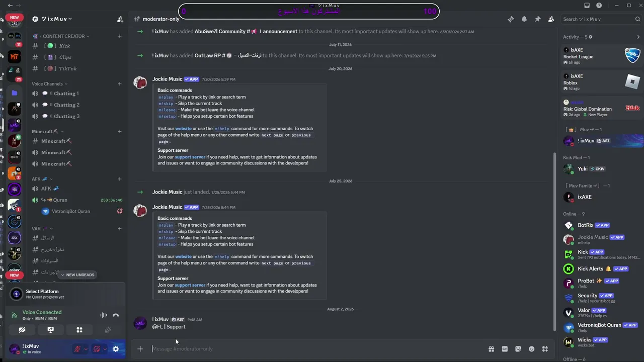Open the sticker picker
Screen dimensions: 644x362
tap(518, 349)
